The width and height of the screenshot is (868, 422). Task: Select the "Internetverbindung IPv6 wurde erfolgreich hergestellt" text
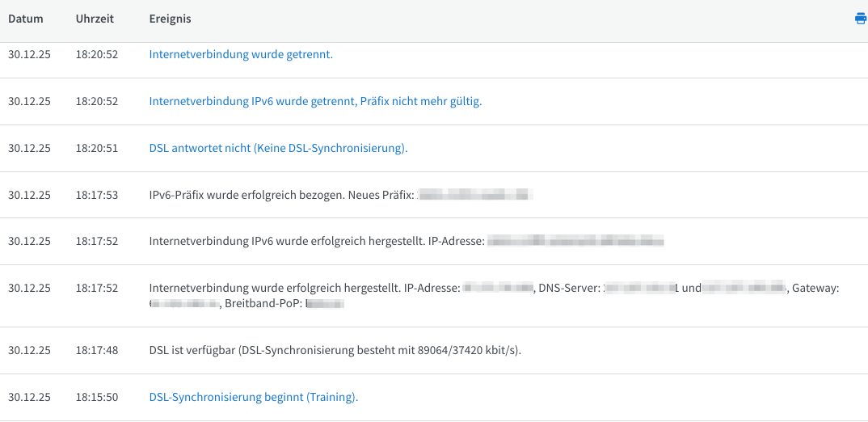click(x=316, y=241)
